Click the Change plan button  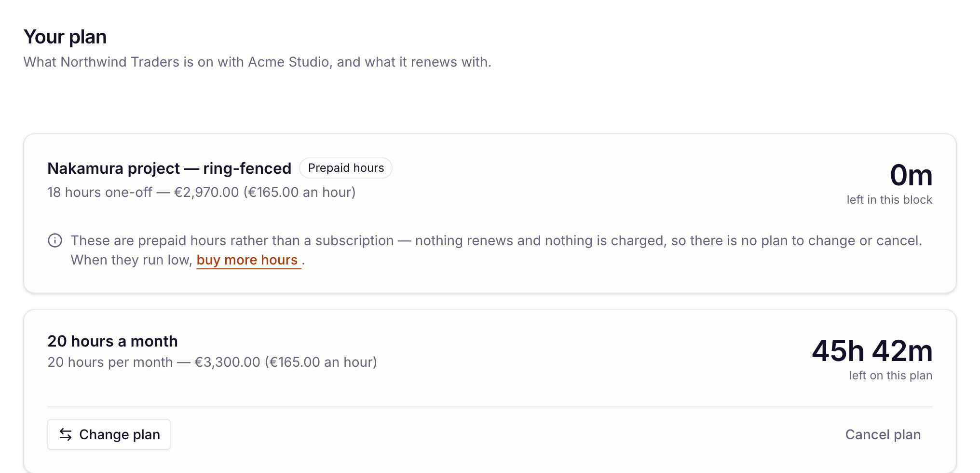tap(109, 434)
